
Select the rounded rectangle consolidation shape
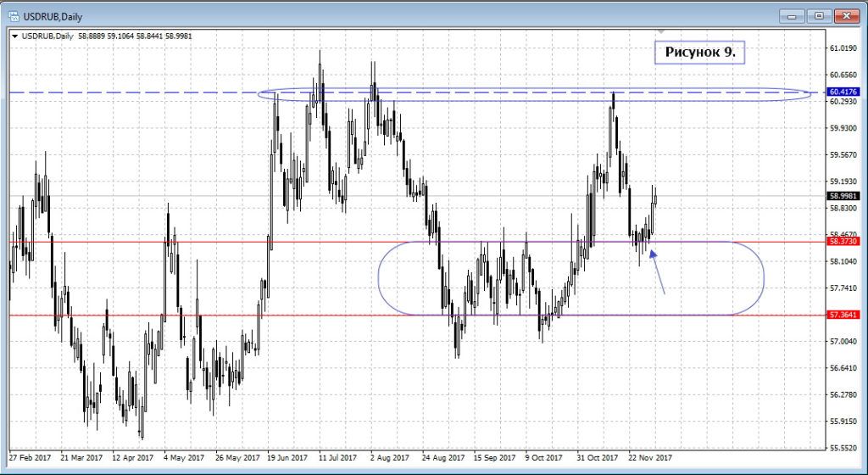point(763,278)
